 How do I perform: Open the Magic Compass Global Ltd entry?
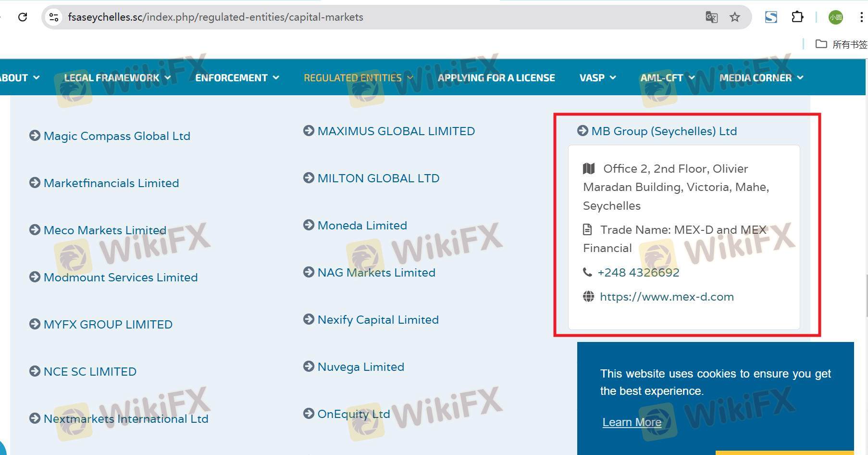click(x=117, y=136)
